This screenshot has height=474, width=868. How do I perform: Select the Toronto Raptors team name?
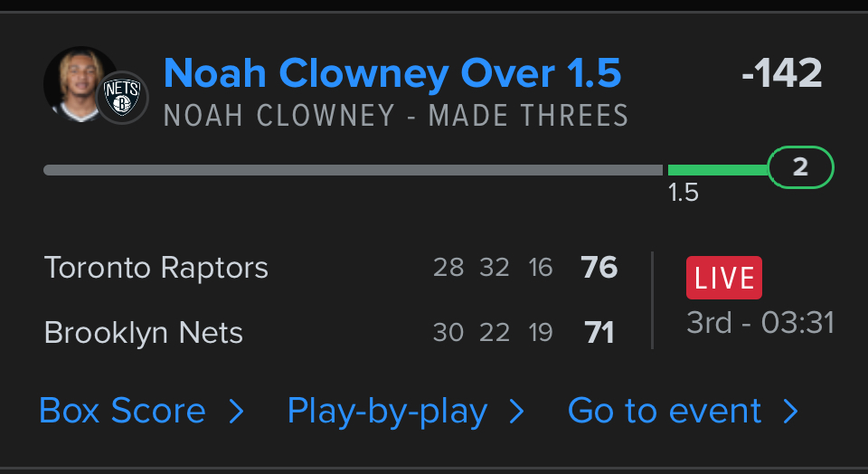point(156,268)
